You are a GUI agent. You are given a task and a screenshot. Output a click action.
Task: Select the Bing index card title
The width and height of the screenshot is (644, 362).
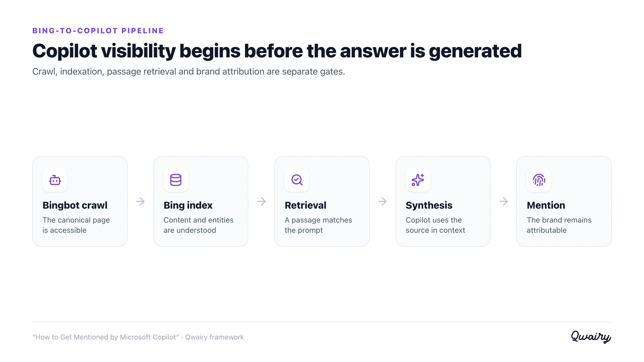pos(188,205)
